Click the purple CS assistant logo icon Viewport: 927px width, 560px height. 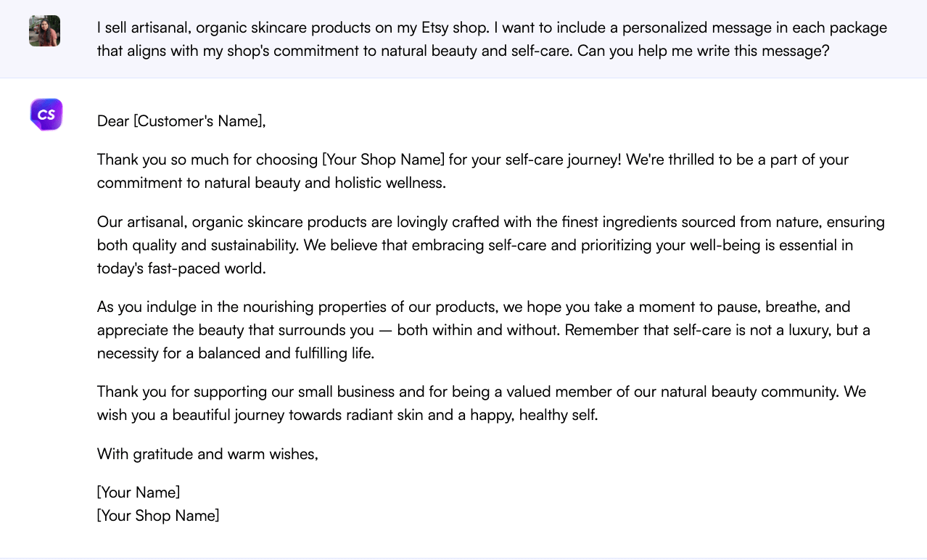(x=46, y=115)
